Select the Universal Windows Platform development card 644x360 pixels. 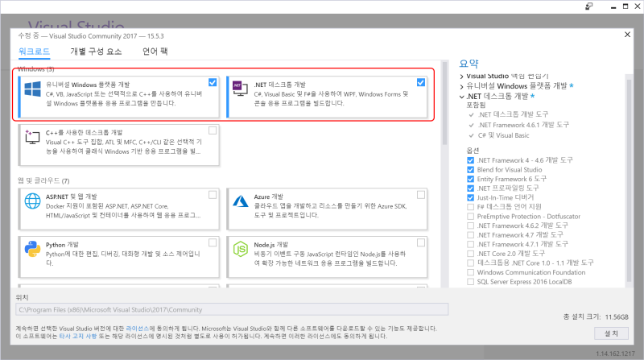coord(118,97)
